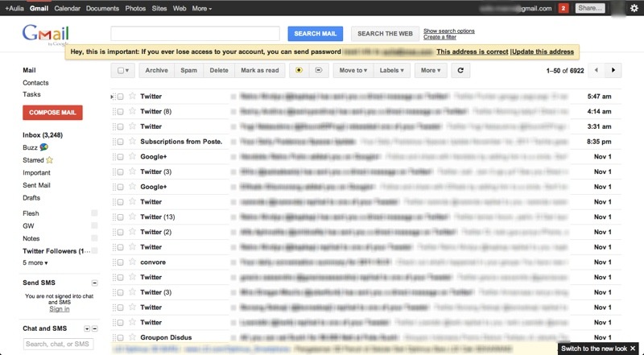Open the Move to dropdown
This screenshot has width=644, height=355.
click(x=352, y=71)
